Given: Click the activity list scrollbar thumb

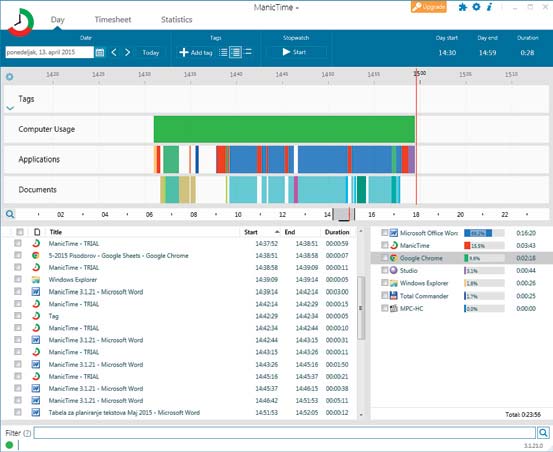Looking at the screenshot, I should click(x=361, y=308).
